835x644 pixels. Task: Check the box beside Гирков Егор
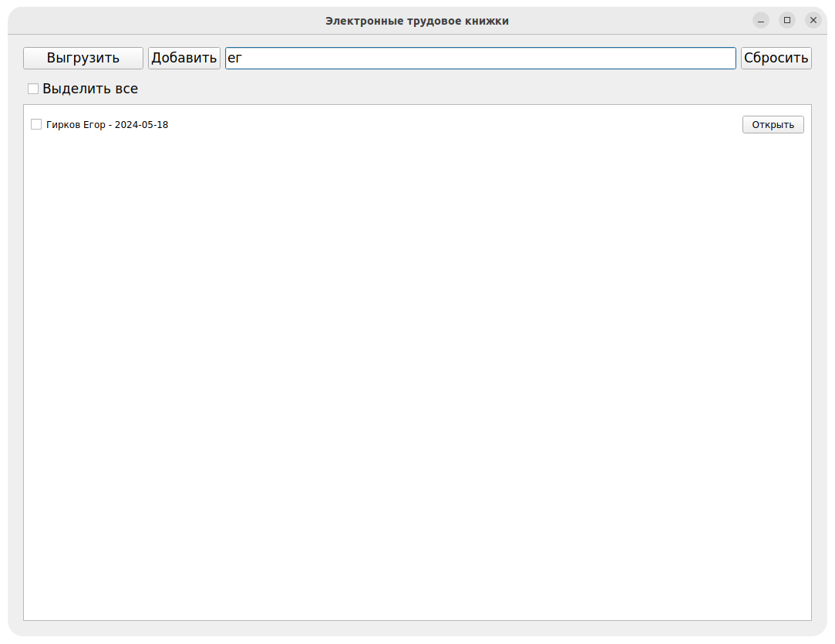pos(36,125)
